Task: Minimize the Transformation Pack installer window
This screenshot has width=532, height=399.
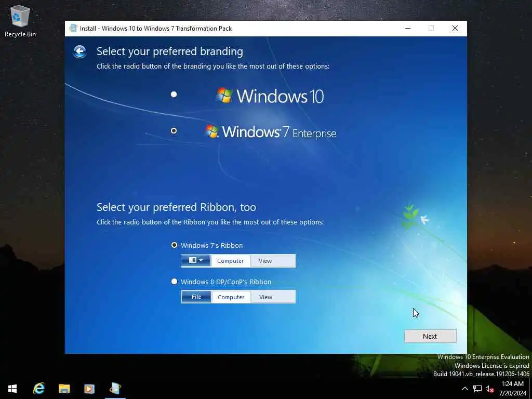Action: coord(408,28)
